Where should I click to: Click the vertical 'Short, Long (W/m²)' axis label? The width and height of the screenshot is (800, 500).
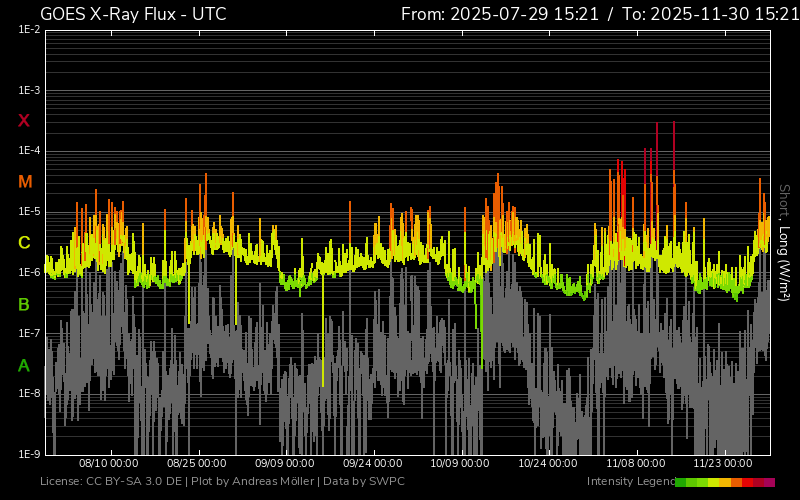[784, 243]
